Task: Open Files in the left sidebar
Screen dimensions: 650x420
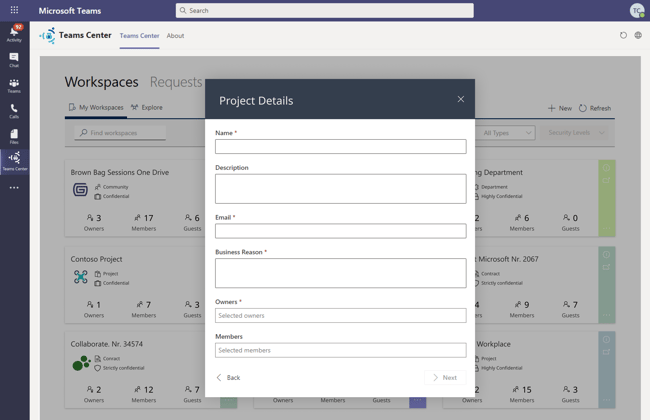Action: (14, 136)
